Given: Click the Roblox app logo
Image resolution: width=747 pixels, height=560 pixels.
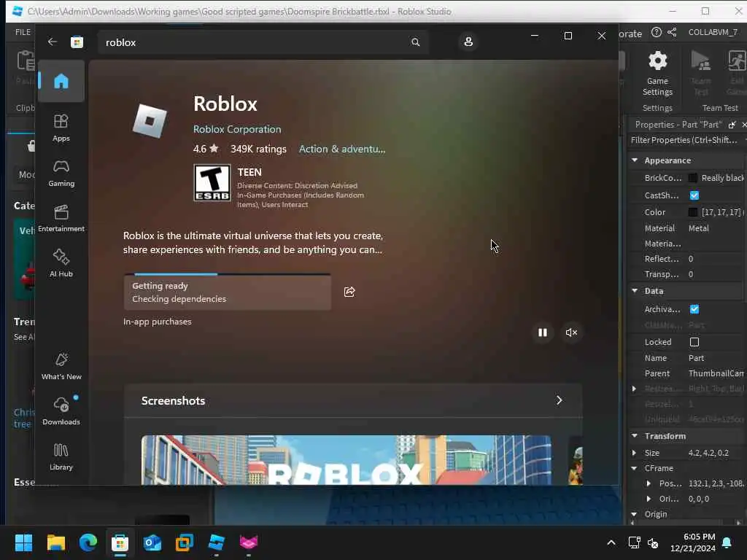Looking at the screenshot, I should [x=150, y=121].
